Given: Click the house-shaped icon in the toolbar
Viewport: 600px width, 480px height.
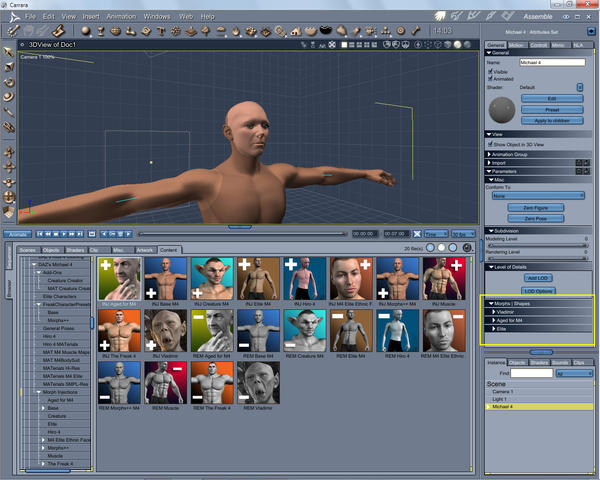Looking at the screenshot, I should 295,31.
